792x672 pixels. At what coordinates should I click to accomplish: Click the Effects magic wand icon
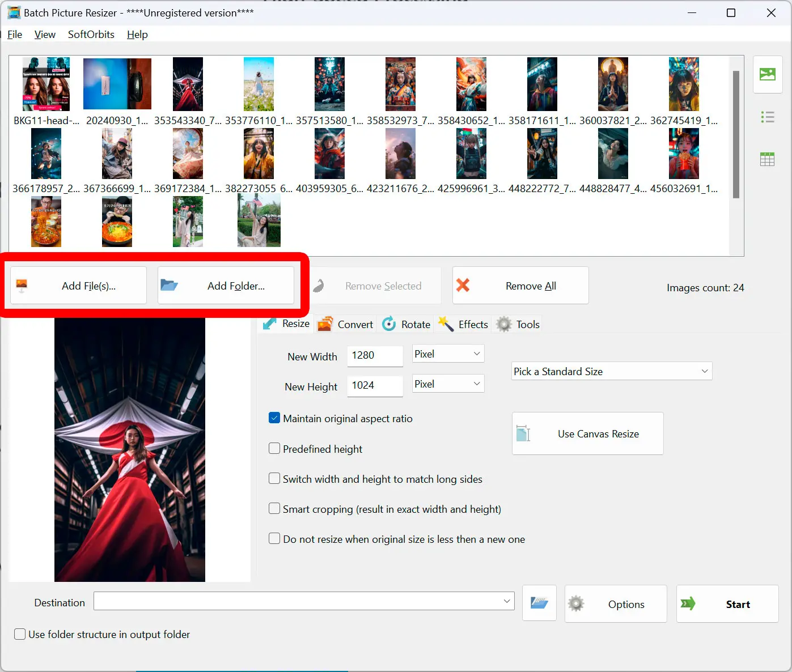446,324
